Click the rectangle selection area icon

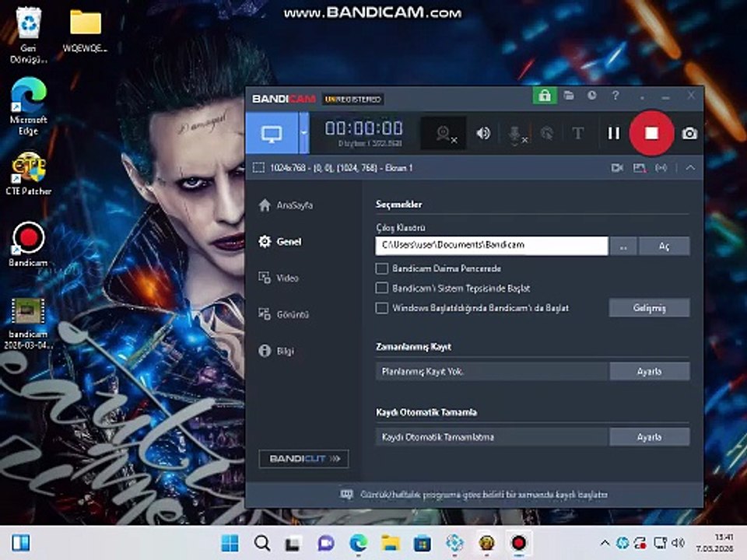[258, 168]
